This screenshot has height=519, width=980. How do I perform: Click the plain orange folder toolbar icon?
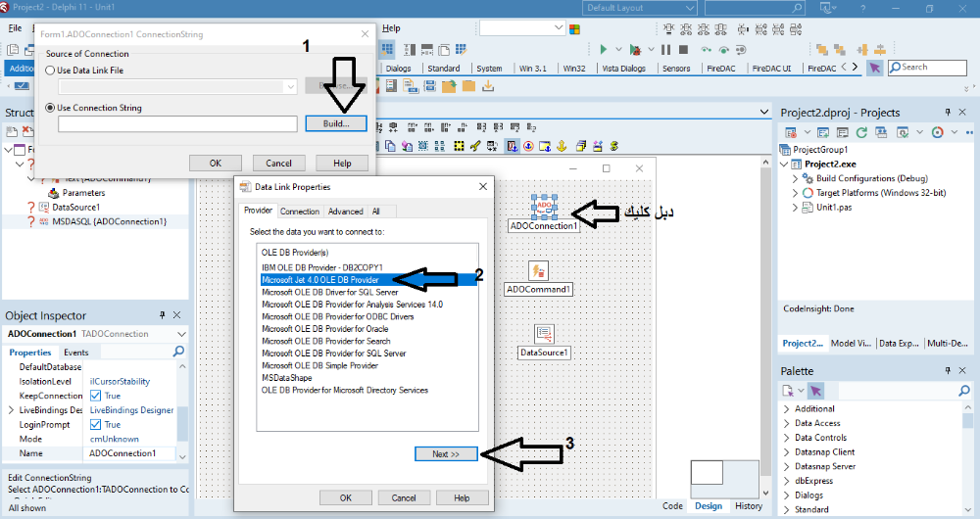pyautogui.click(x=468, y=86)
